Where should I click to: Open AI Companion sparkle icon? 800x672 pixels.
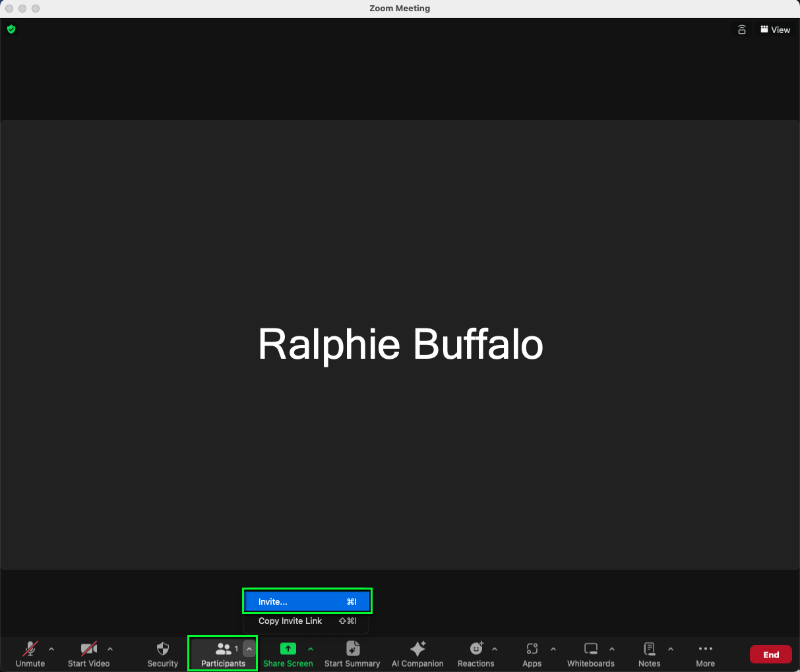(x=417, y=649)
